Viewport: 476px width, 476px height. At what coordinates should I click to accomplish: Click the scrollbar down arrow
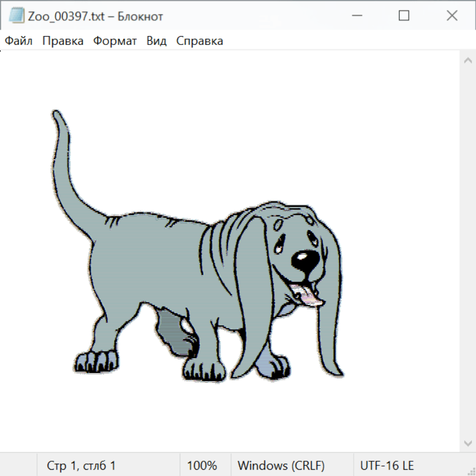click(468, 443)
